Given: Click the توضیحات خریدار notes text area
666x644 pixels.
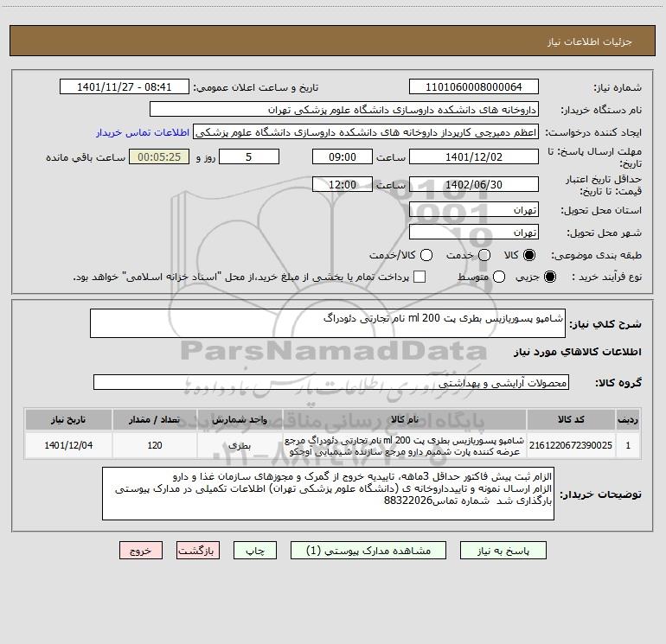Looking at the screenshot, I should click(328, 494).
